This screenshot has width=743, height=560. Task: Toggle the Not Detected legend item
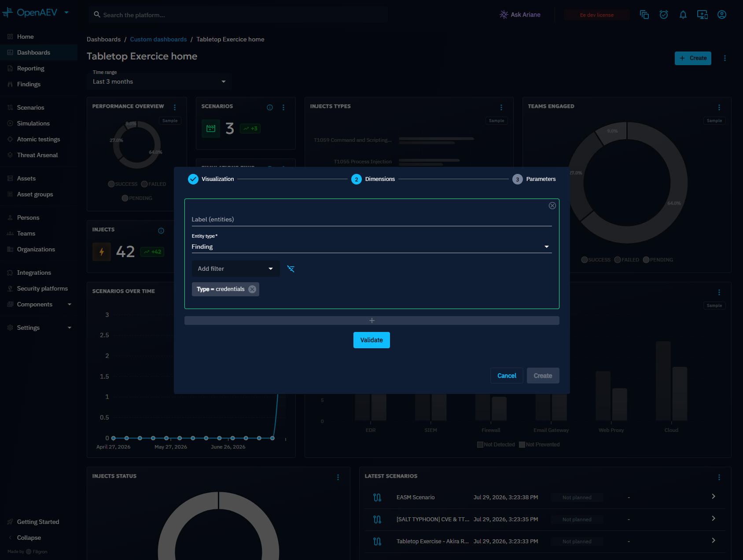[x=496, y=445]
